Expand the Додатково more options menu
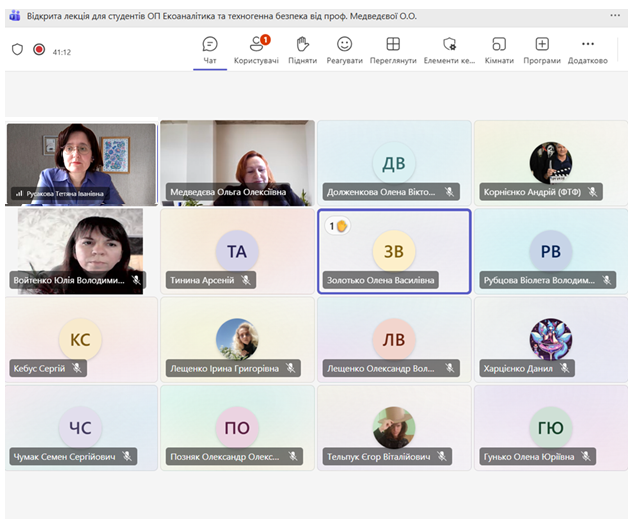This screenshot has width=630, height=519. [587, 50]
